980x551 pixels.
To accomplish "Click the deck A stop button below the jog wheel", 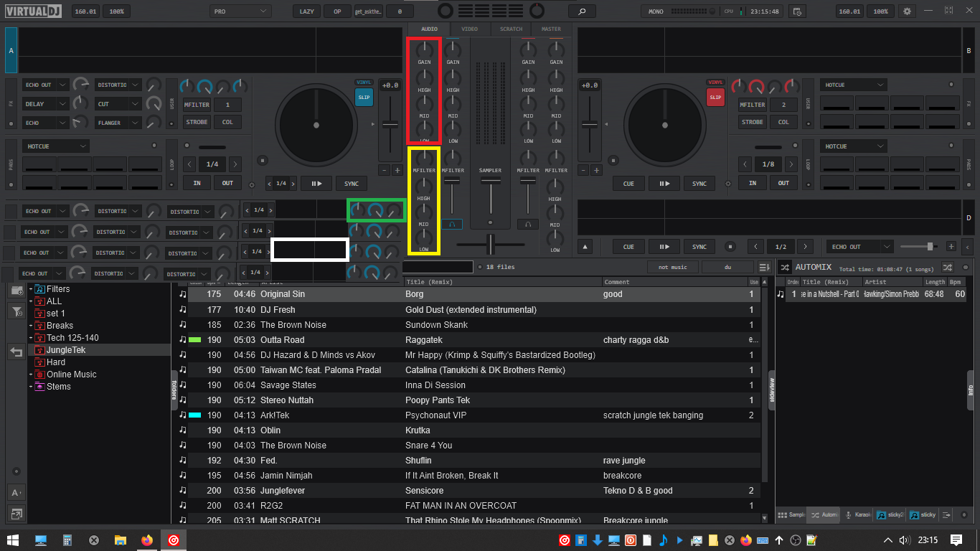I will point(263,161).
